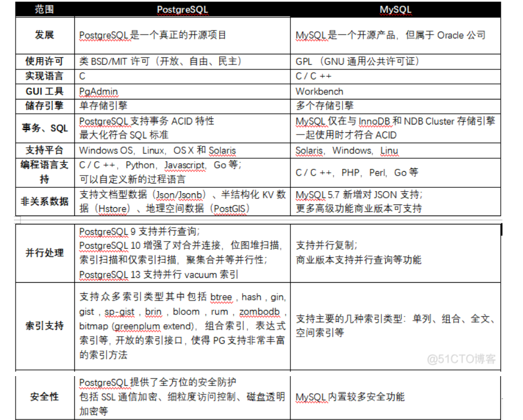
Task: Select '支持并行复制' text
Action: (325, 246)
